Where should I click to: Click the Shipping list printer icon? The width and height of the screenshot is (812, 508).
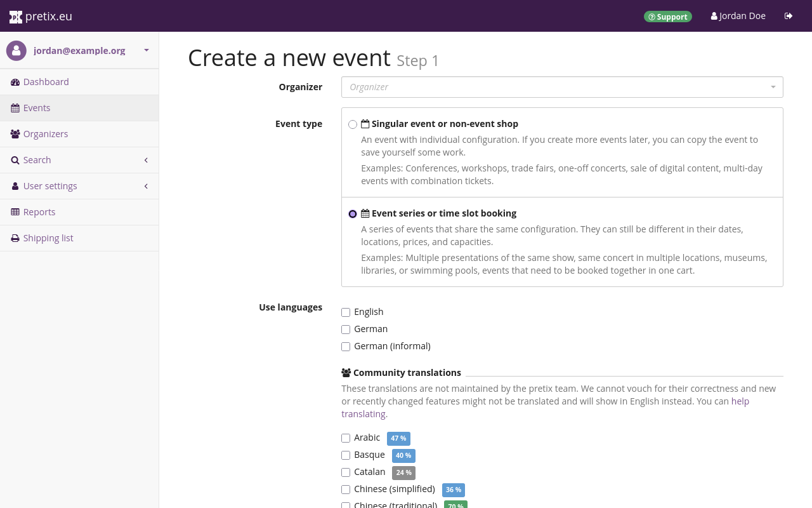pyautogui.click(x=14, y=237)
